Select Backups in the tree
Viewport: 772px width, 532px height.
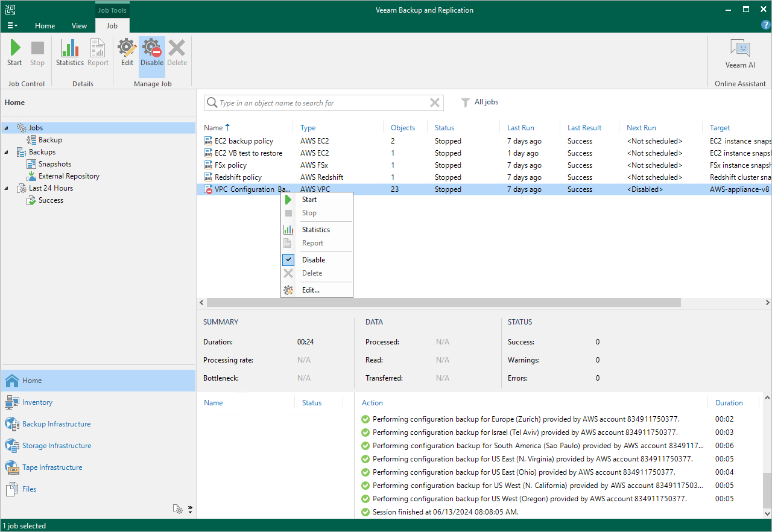coord(42,152)
